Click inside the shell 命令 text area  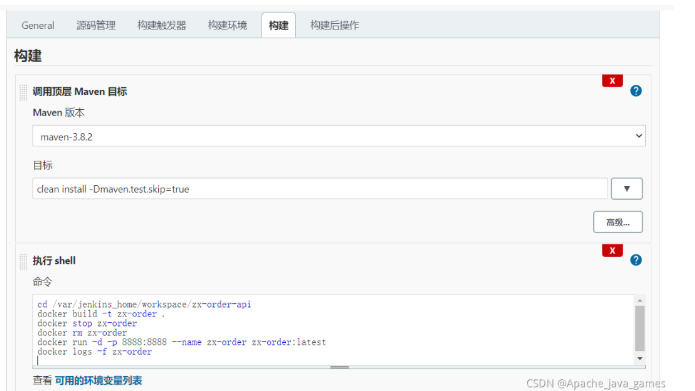click(x=333, y=330)
